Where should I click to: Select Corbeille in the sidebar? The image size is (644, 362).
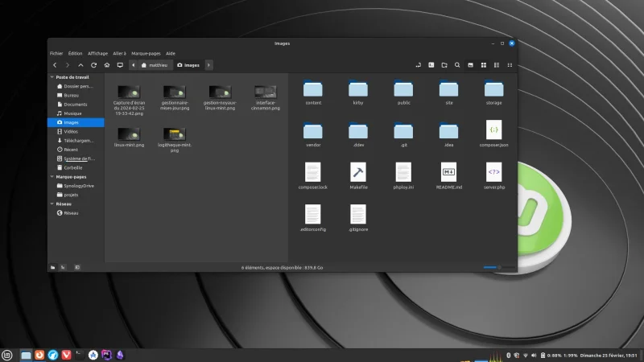coord(76,167)
